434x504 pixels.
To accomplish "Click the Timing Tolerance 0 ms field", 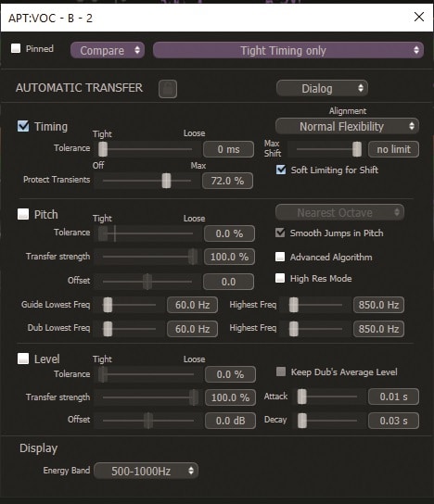I will pos(228,149).
